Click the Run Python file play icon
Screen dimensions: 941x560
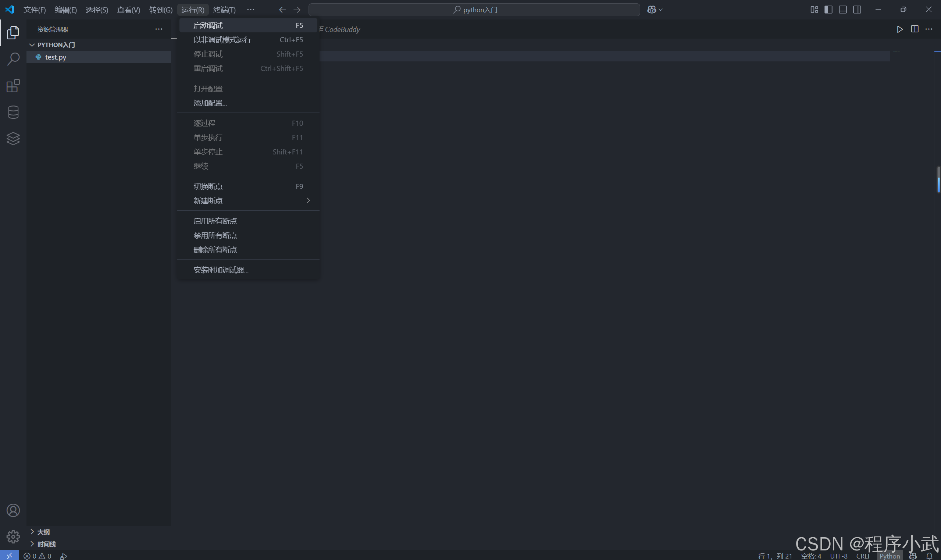pyautogui.click(x=899, y=29)
